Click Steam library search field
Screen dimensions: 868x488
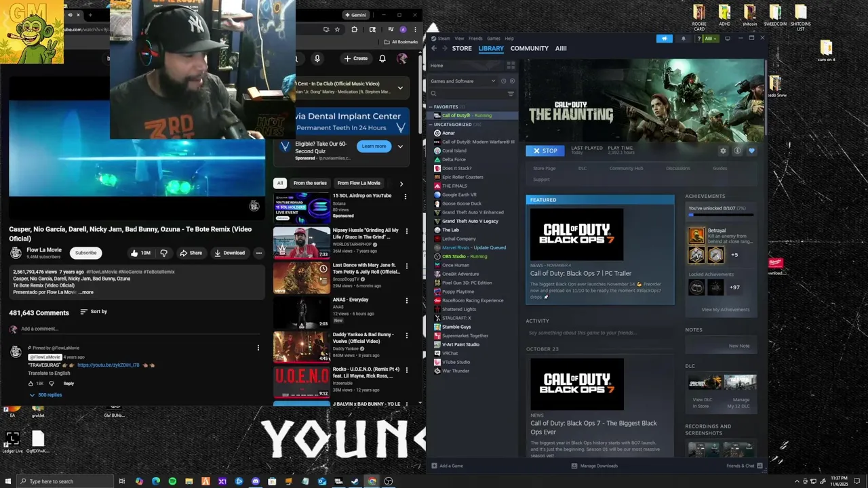point(467,94)
